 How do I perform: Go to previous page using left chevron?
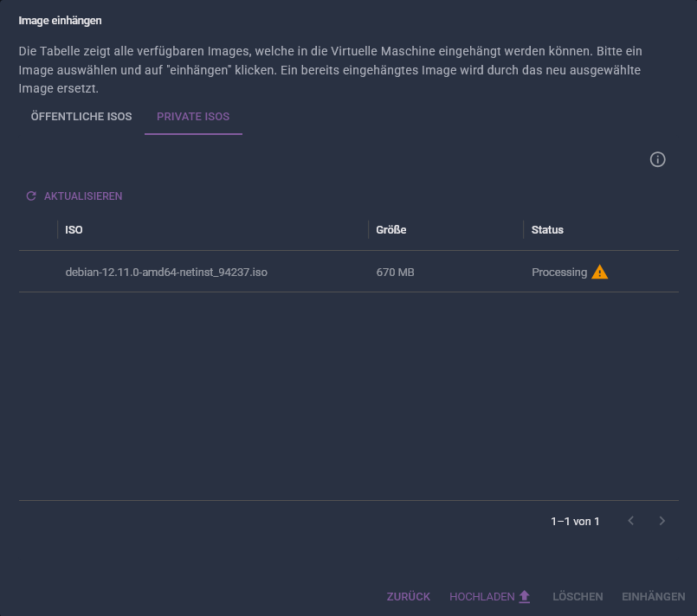(x=631, y=521)
